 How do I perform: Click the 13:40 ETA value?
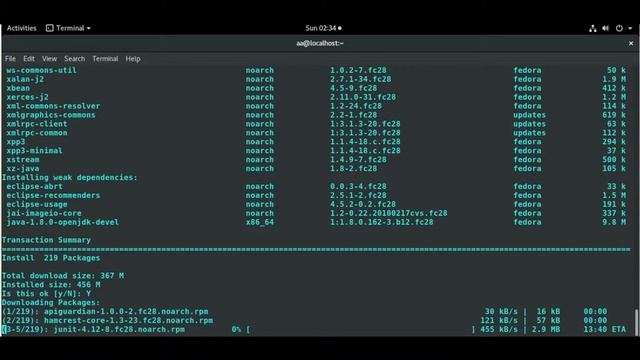pos(604,330)
